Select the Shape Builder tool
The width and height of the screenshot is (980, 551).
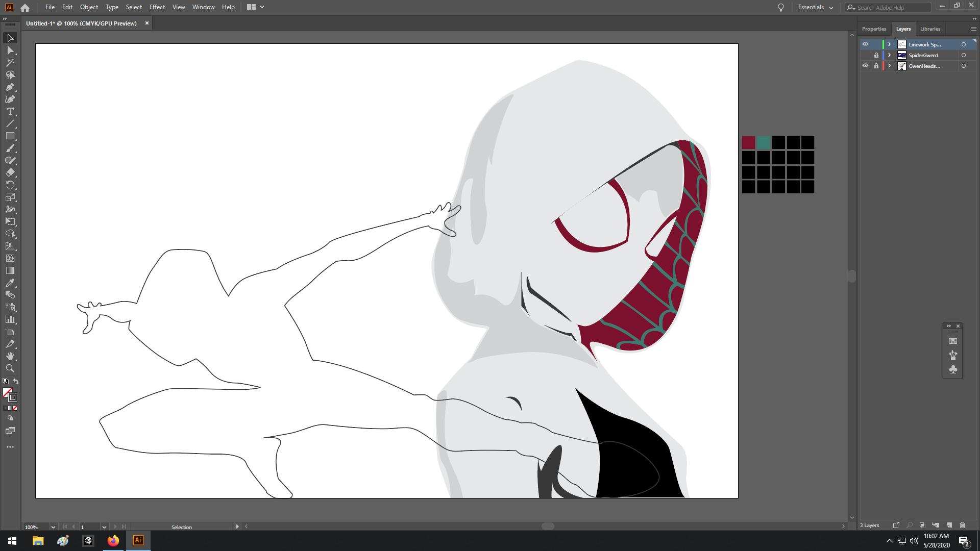coord(10,234)
